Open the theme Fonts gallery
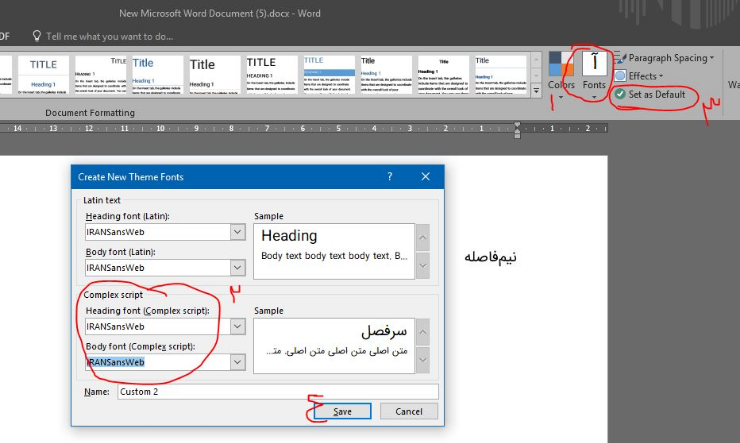Viewport: 740px width, 443px height. click(x=594, y=75)
